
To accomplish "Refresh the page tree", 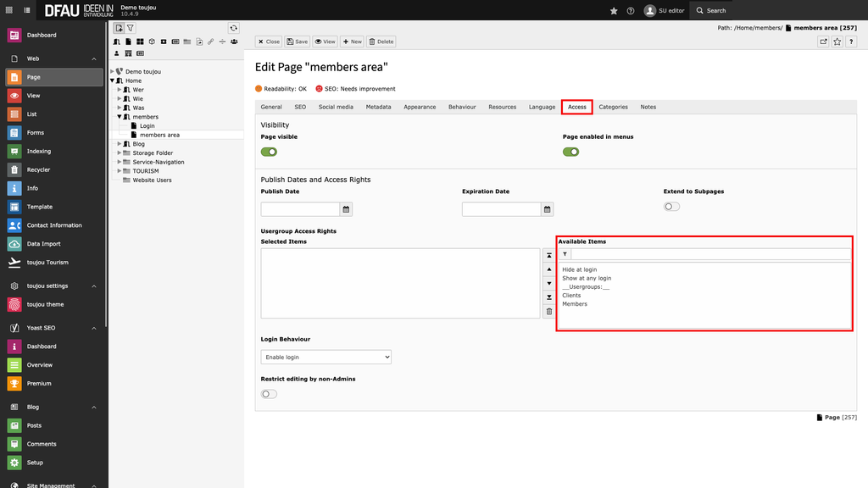I will (x=234, y=28).
